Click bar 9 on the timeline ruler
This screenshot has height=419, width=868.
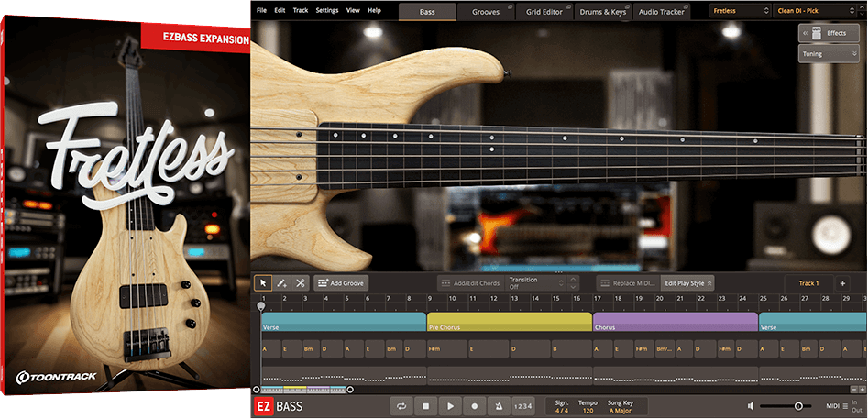coord(430,299)
